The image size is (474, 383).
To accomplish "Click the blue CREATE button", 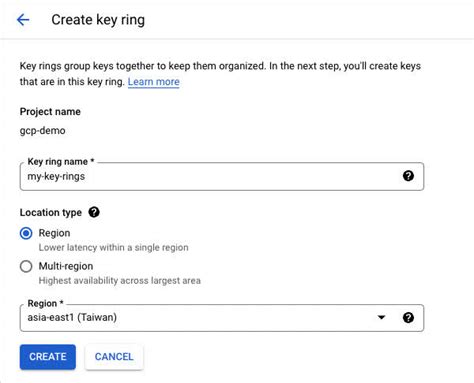I will click(48, 357).
